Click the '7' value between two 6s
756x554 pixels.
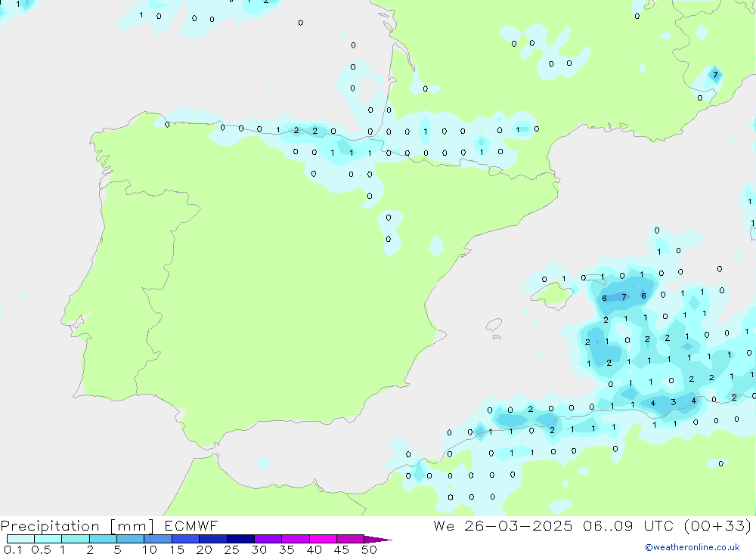pos(624,297)
